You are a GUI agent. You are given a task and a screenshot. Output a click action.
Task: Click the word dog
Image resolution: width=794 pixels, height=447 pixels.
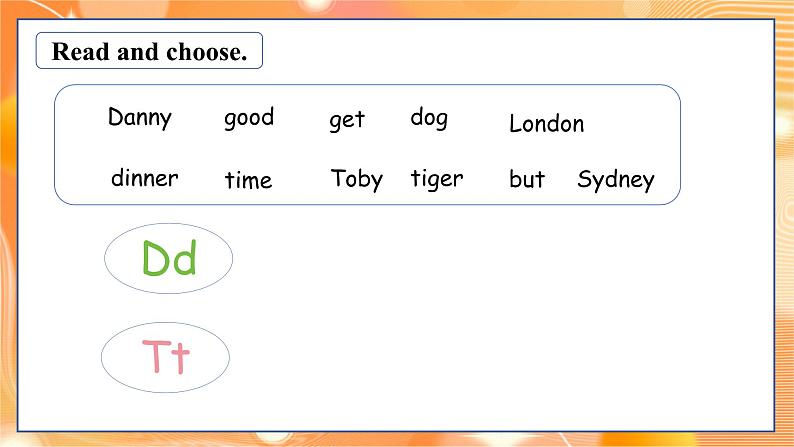point(429,118)
